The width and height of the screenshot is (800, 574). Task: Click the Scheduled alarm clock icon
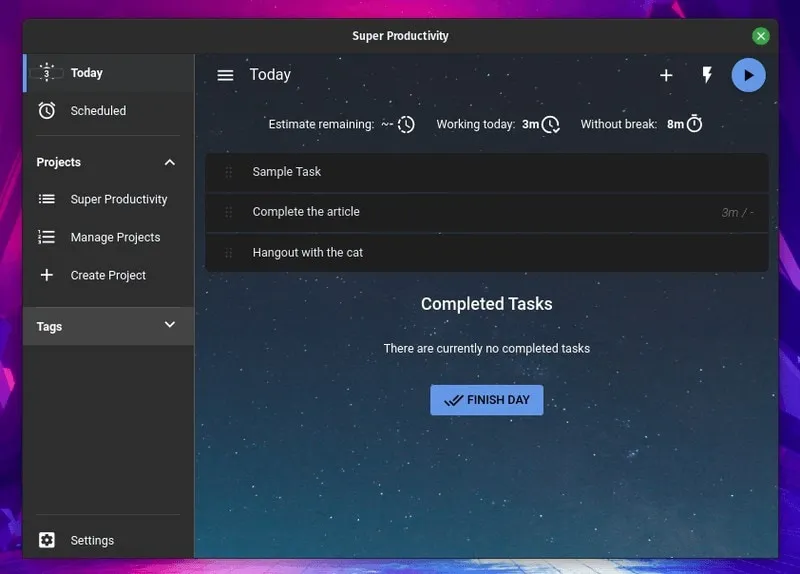[47, 111]
